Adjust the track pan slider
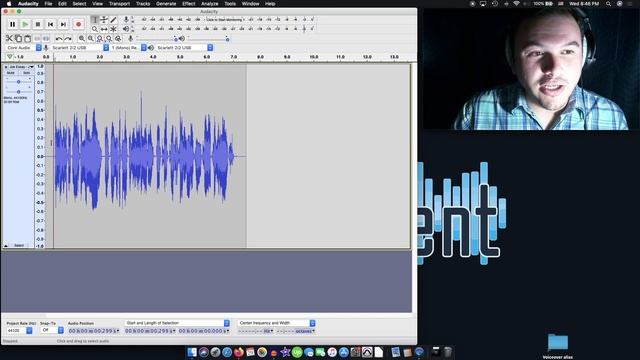Screen dimensions: 640x360 [18, 92]
